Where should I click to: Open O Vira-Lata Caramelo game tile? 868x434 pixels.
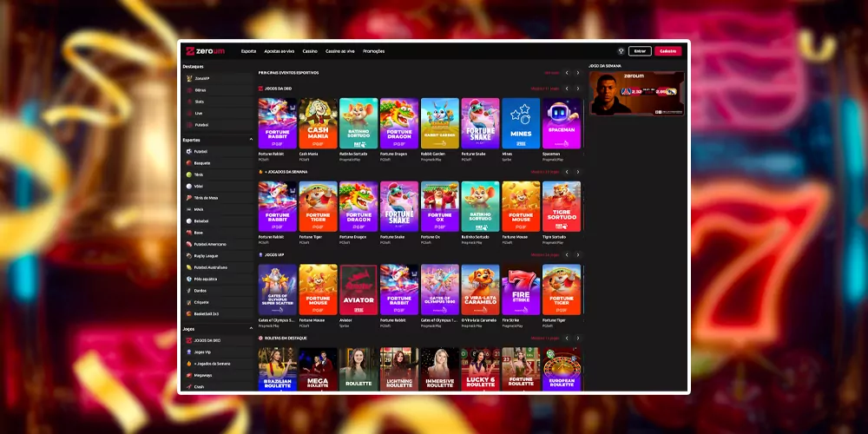(x=481, y=290)
